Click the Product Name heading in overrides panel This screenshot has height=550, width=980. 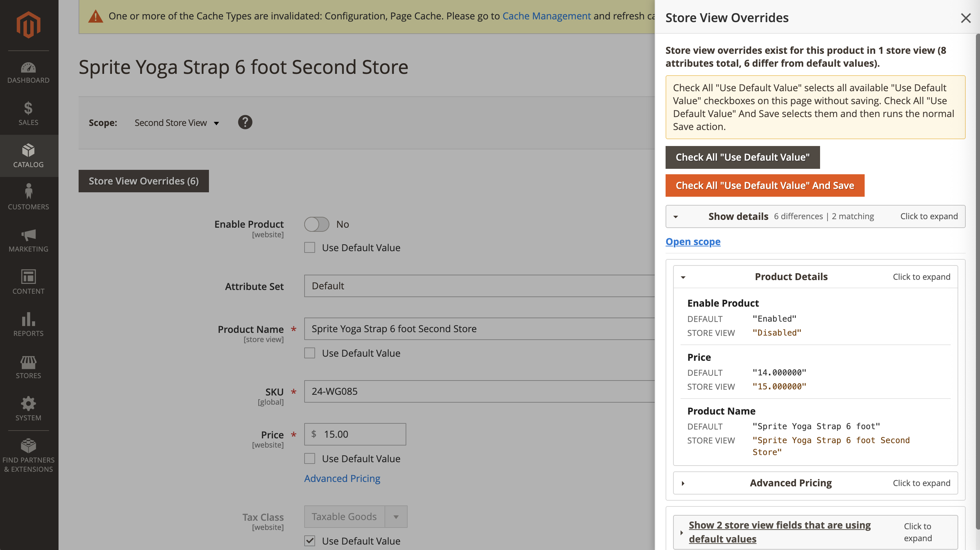pos(721,411)
